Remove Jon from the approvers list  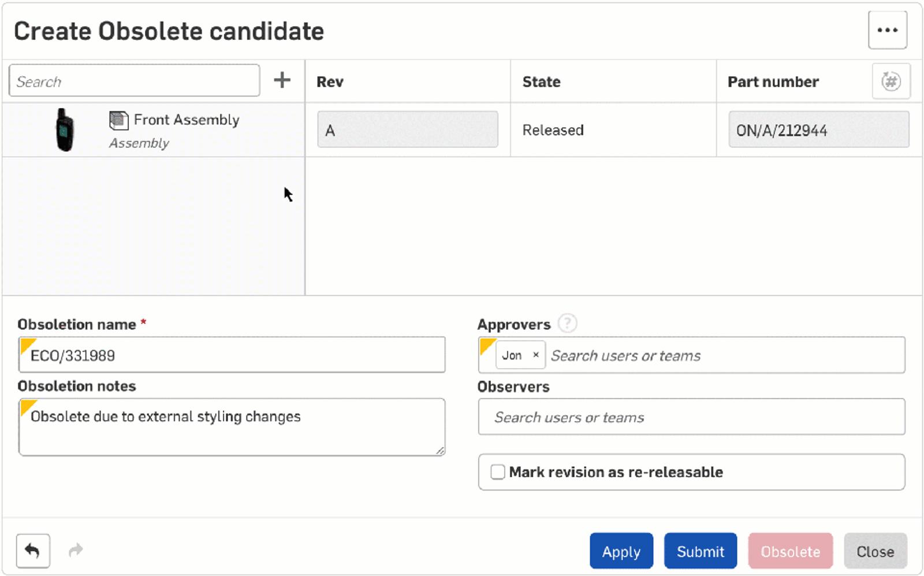(x=535, y=355)
